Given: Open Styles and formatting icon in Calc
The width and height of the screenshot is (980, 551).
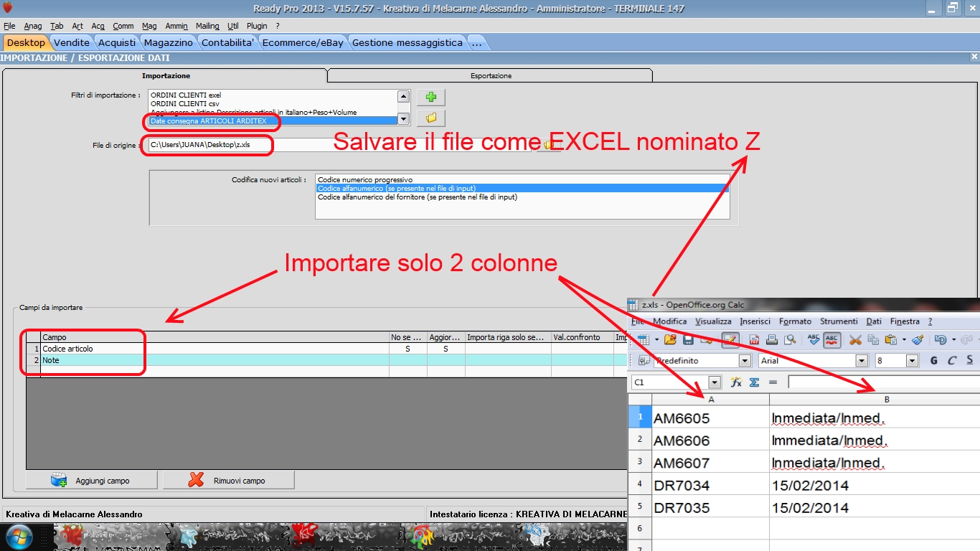Looking at the screenshot, I should pos(644,360).
